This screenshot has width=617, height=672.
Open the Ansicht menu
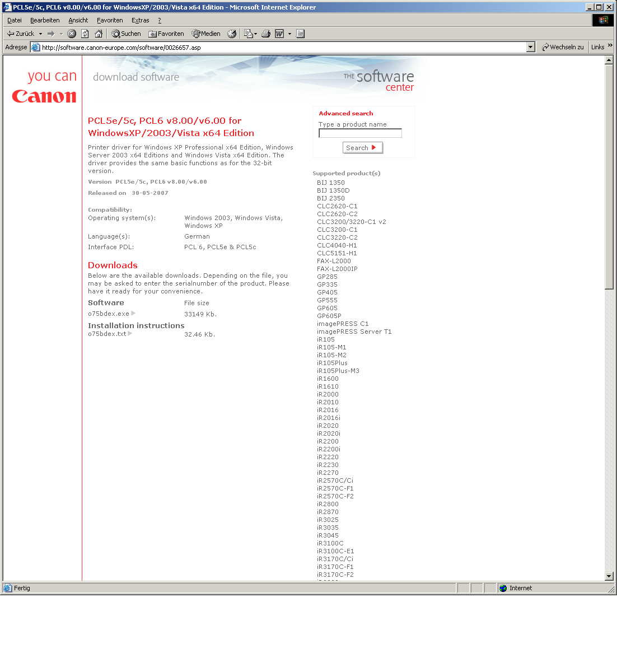pos(78,20)
